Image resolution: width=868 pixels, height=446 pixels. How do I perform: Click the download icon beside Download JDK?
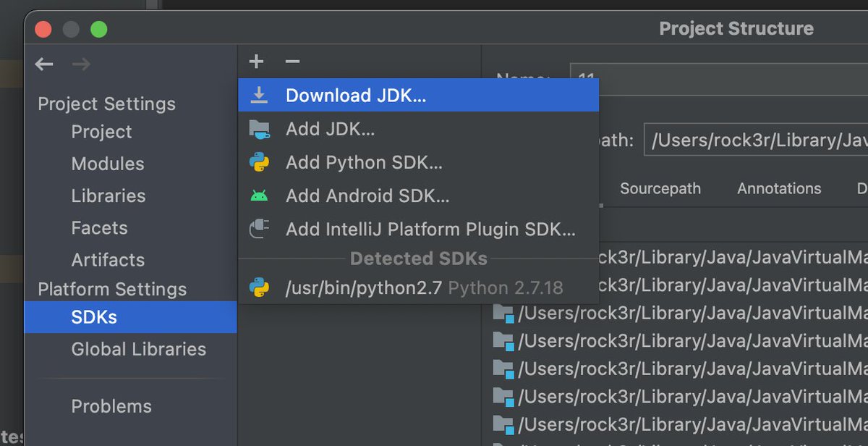(x=259, y=96)
